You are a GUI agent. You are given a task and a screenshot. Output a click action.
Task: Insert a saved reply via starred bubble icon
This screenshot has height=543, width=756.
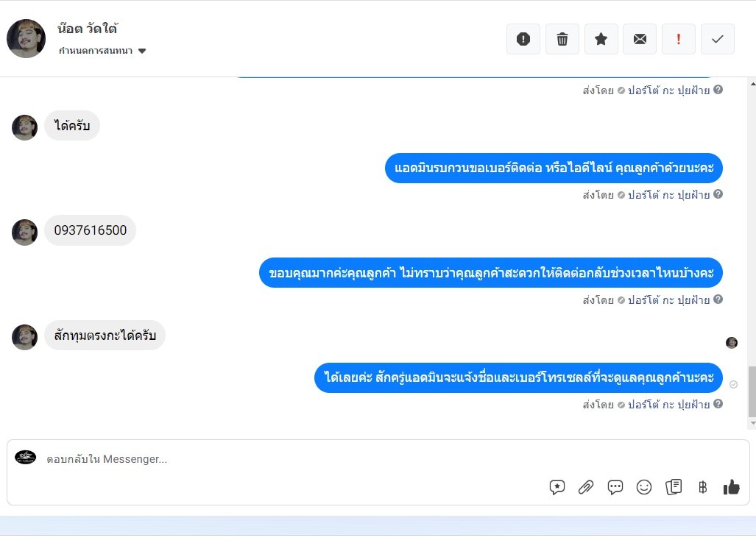coord(557,487)
